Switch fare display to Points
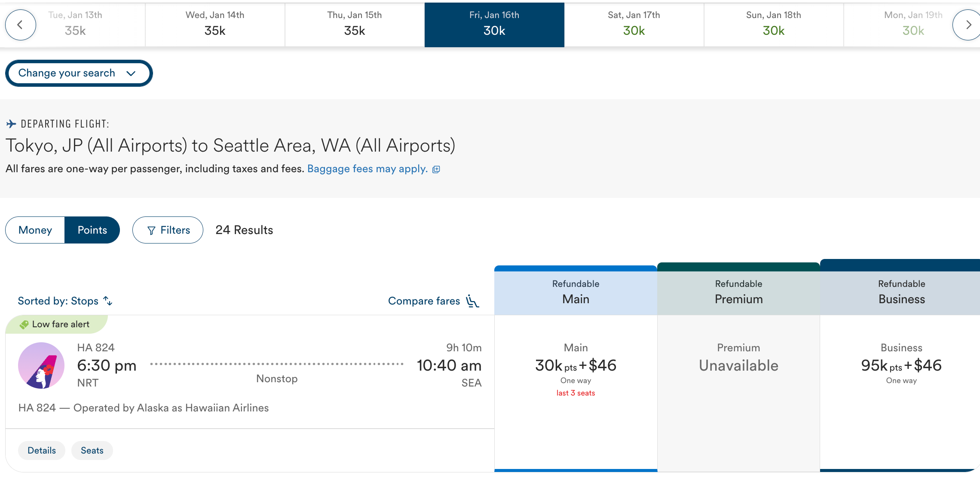The image size is (980, 481). click(x=92, y=230)
